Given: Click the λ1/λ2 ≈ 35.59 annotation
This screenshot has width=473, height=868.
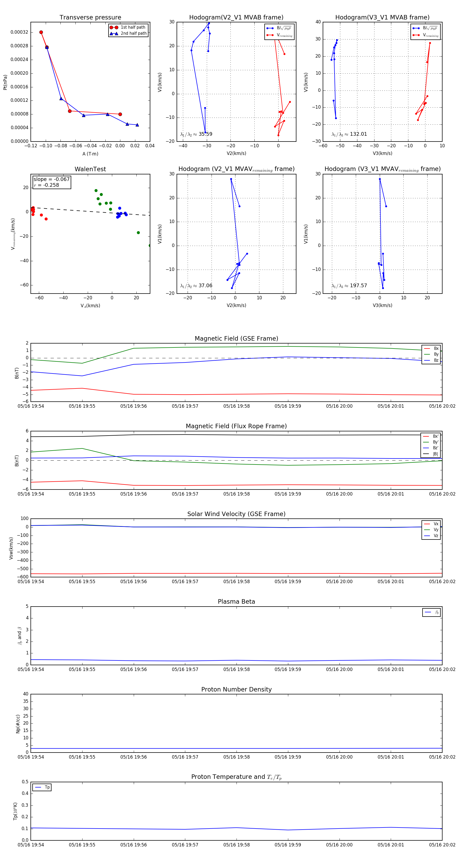Looking at the screenshot, I should click(x=196, y=134).
